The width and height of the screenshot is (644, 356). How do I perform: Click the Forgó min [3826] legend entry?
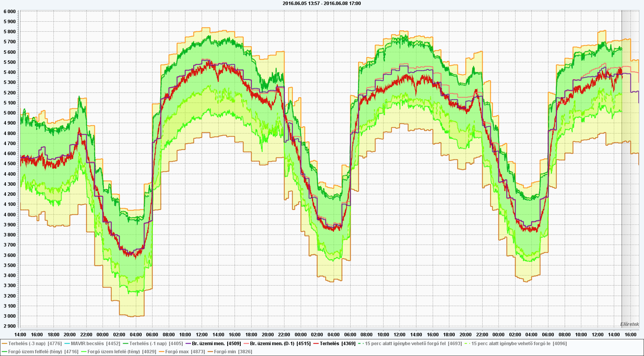230,352
